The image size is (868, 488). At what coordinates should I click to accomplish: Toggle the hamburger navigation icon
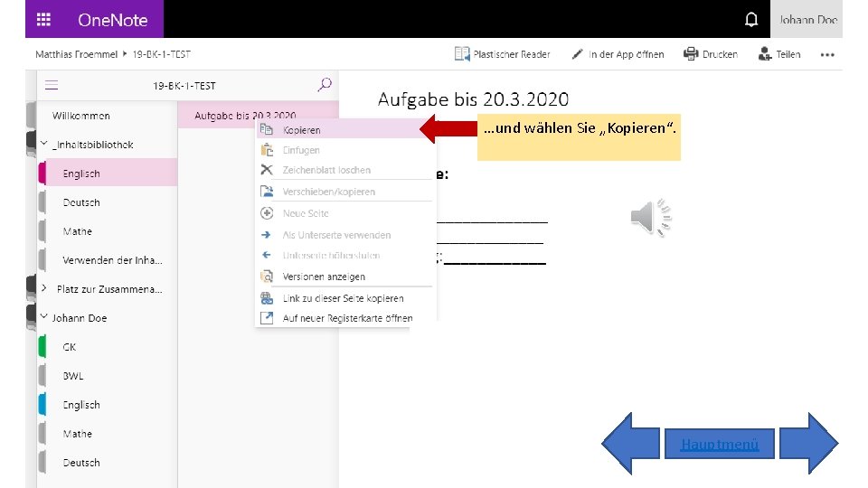(x=52, y=85)
